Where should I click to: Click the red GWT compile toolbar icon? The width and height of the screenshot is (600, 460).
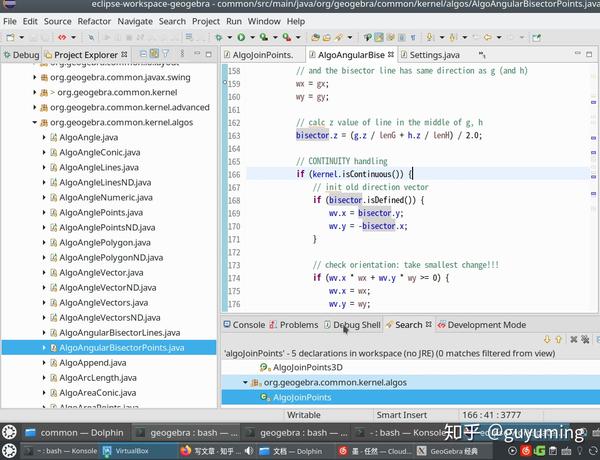click(x=62, y=37)
